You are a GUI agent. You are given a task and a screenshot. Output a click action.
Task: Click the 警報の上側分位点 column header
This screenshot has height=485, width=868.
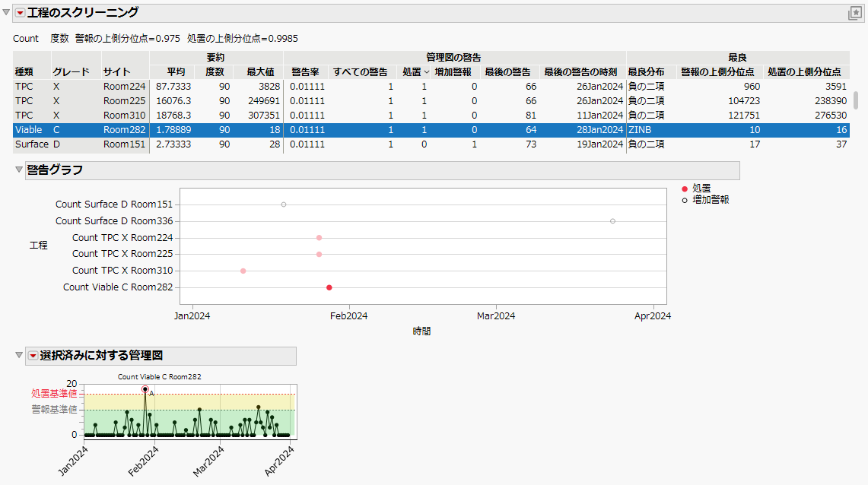(x=717, y=72)
